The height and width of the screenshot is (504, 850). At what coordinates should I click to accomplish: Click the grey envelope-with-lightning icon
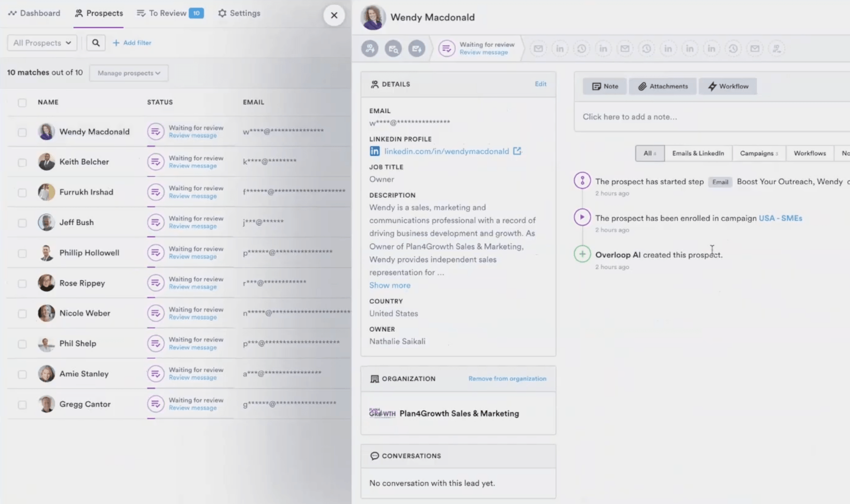click(416, 48)
